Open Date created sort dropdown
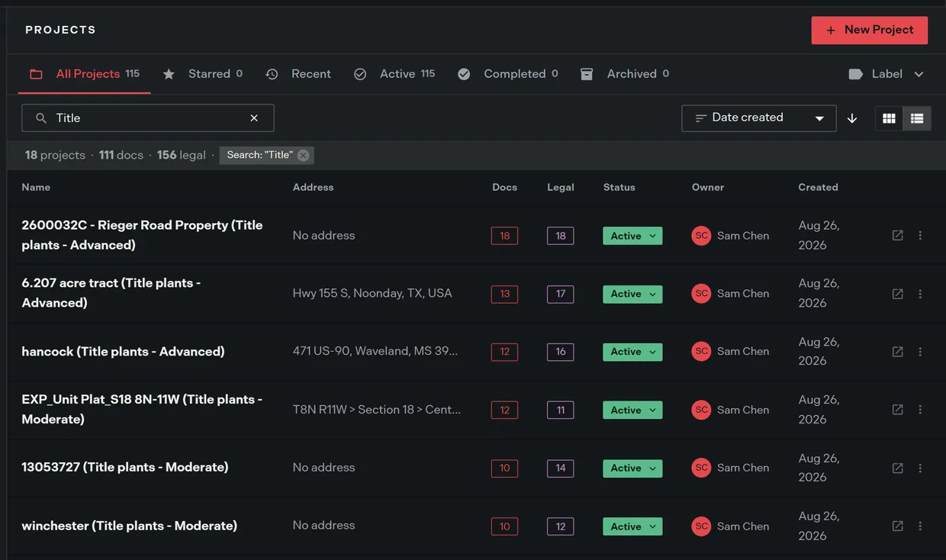The height and width of the screenshot is (560, 946). [758, 118]
